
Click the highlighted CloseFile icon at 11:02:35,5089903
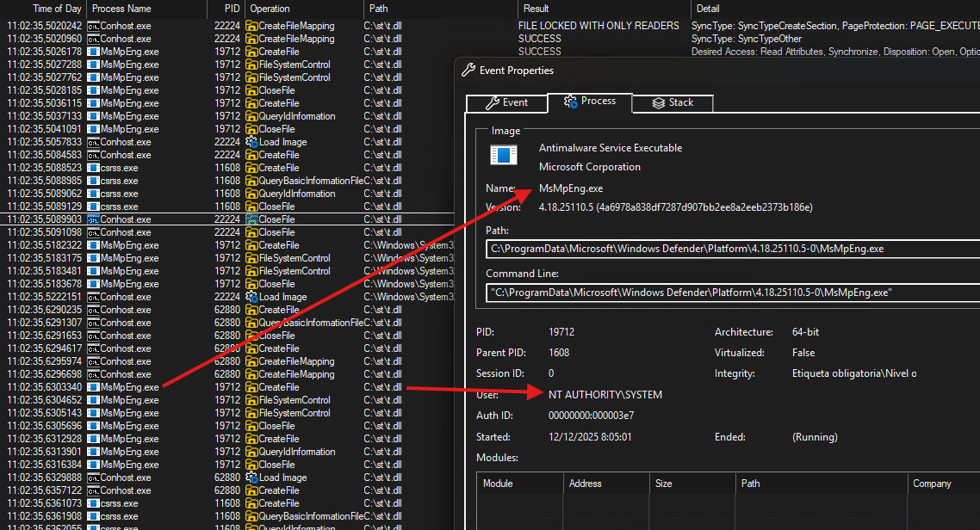(x=251, y=219)
